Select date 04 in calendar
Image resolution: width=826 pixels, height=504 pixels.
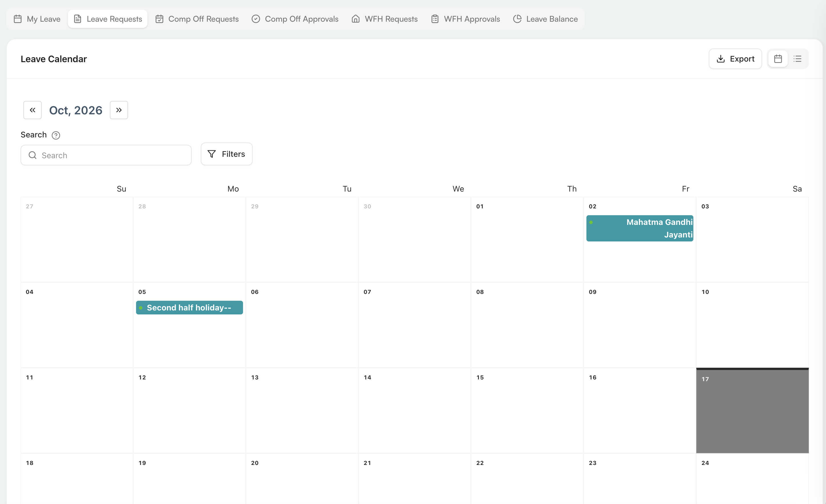(77, 325)
